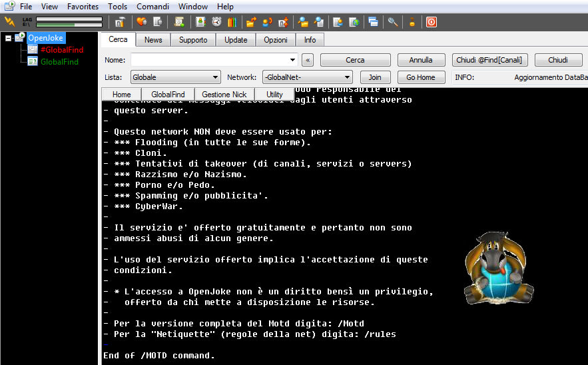
Task: Open the File menu
Action: pyautogui.click(x=26, y=7)
